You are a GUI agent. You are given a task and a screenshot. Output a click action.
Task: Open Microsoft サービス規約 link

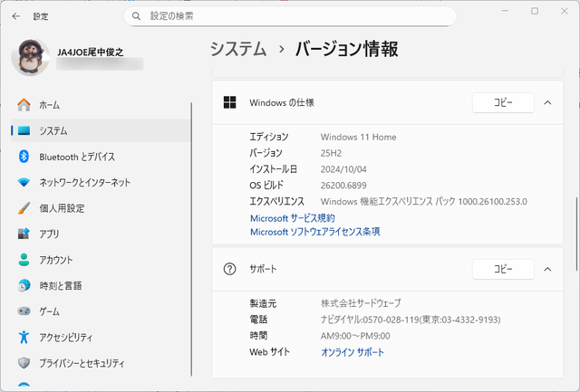(x=293, y=218)
